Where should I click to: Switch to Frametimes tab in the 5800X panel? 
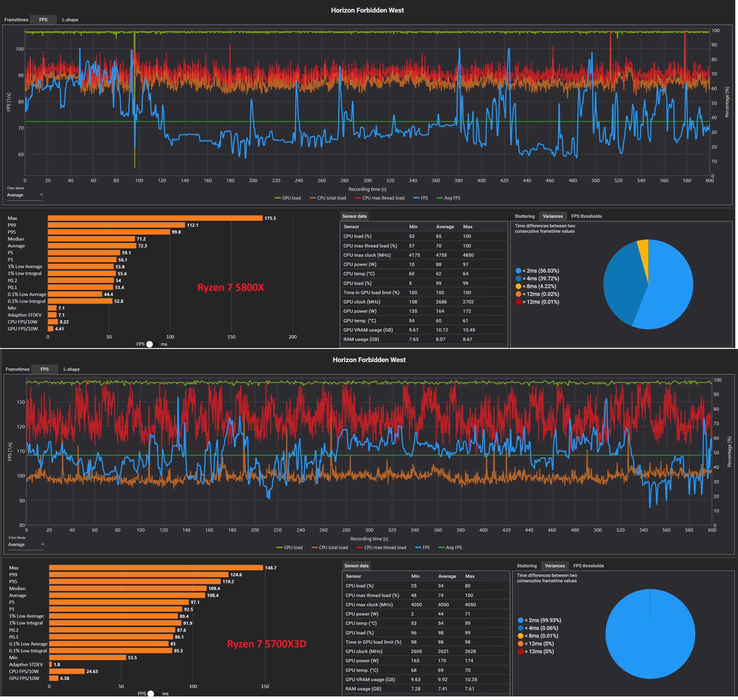point(16,20)
